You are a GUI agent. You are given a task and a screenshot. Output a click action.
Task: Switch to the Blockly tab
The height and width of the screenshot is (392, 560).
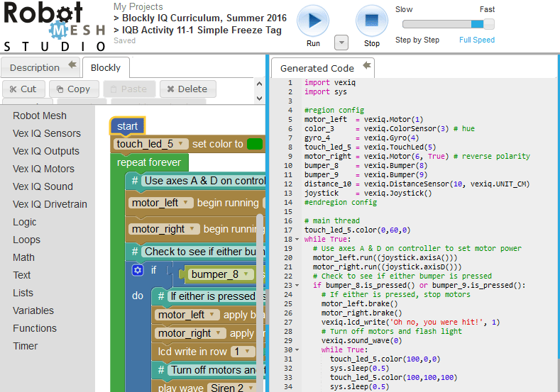(106, 67)
